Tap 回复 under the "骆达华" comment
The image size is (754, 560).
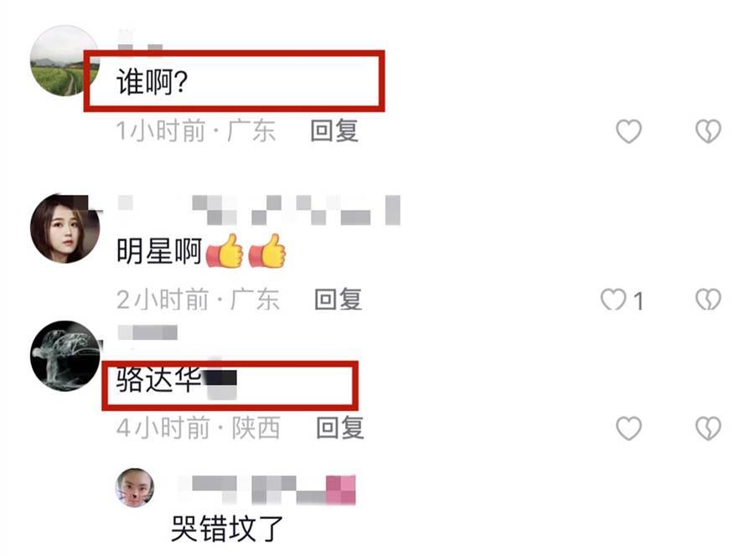pos(340,428)
